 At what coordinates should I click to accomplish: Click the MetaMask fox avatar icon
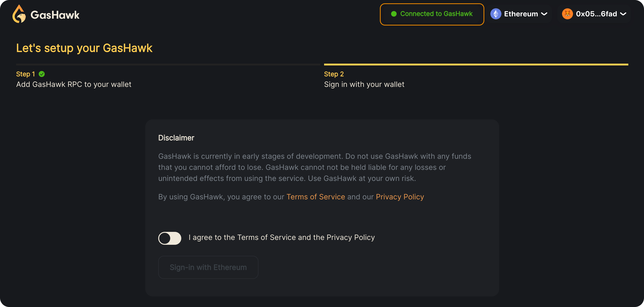pyautogui.click(x=567, y=14)
